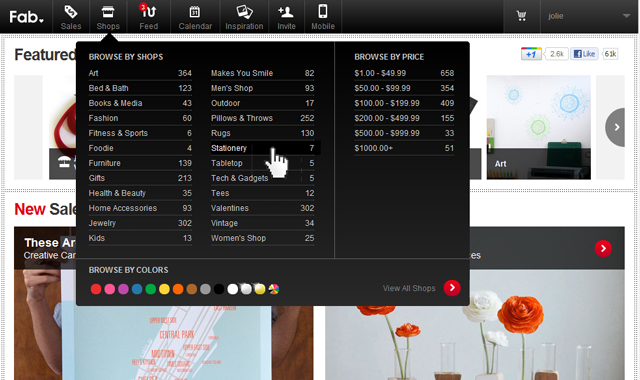
Task: Filter by price $50.00 - $99.99
Action: 404,88
